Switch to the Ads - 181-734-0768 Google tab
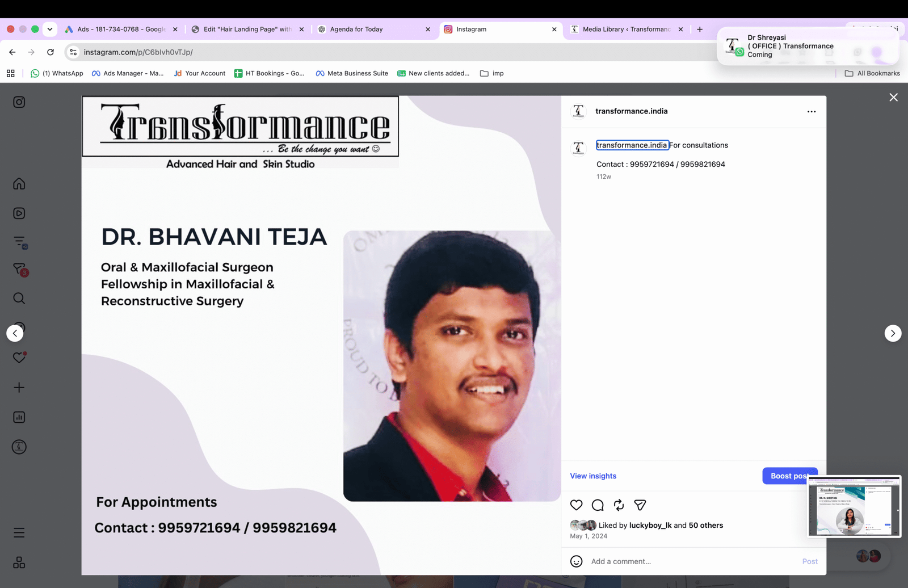Viewport: 908px width, 588px height. click(122, 30)
